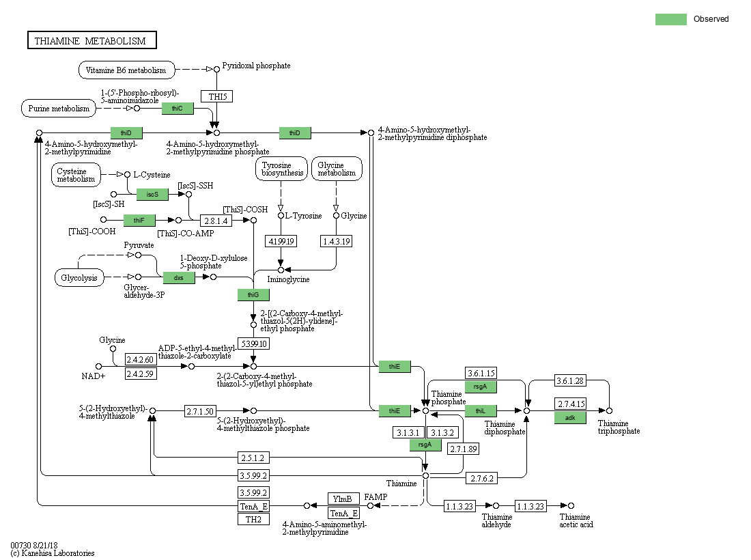Open the 2.7.1.89 EC box
Screen dimensions: 751x560
point(463,449)
